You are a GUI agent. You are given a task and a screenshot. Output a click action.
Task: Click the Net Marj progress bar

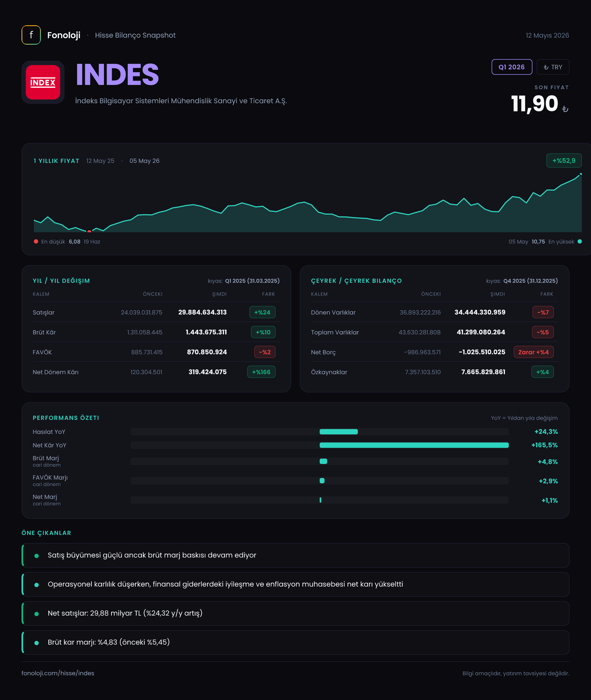320,500
